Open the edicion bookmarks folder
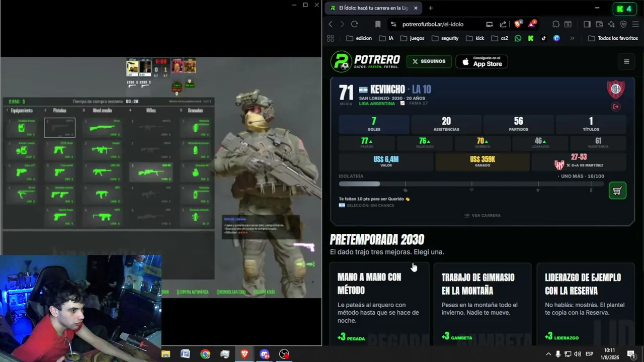Image resolution: width=644 pixels, height=362 pixels. tap(359, 38)
